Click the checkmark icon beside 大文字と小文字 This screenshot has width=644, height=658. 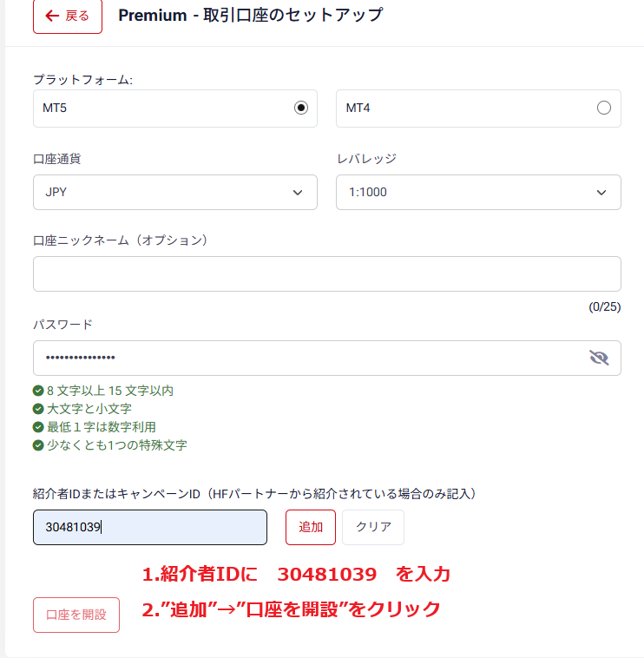[38, 409]
